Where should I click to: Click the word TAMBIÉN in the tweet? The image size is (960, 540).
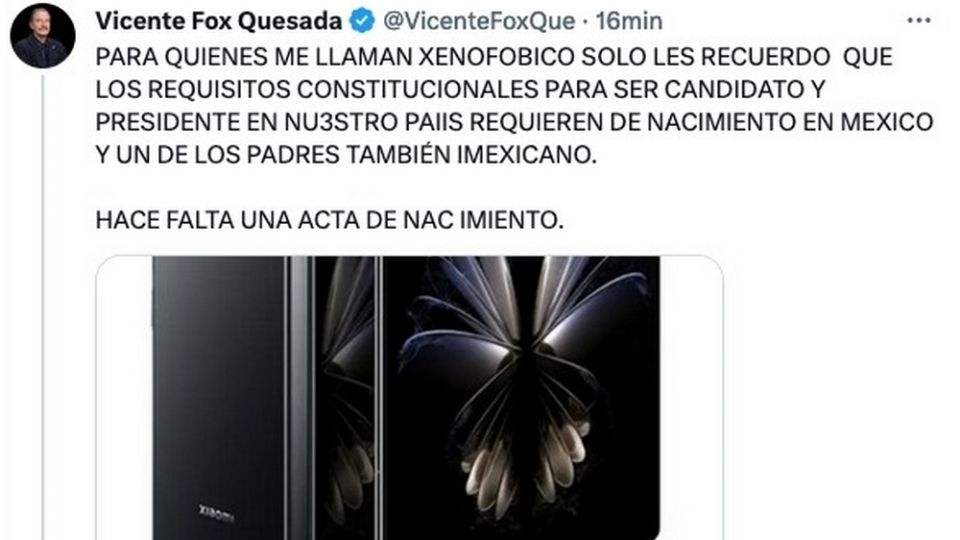tap(399, 155)
